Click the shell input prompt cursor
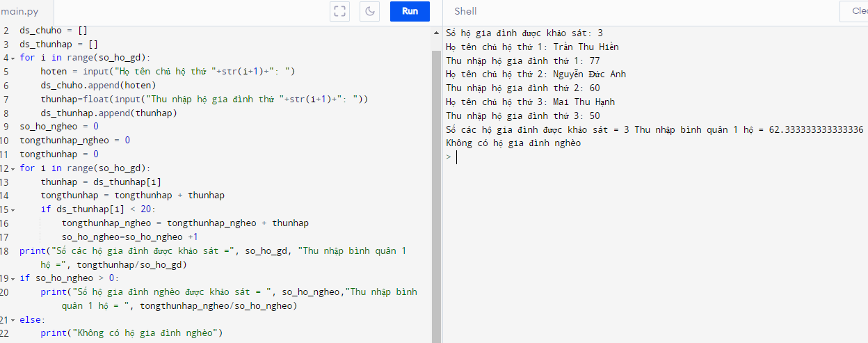The height and width of the screenshot is (343, 868). 457,157
